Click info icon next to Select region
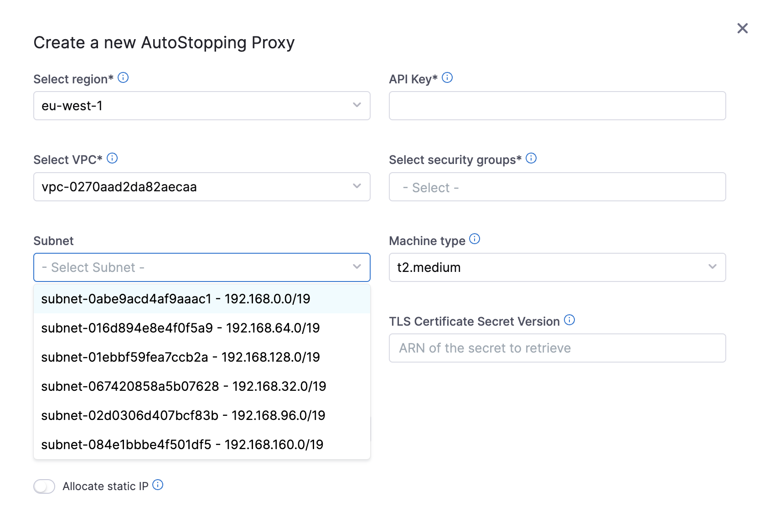This screenshot has height=532, width=775. pyautogui.click(x=123, y=78)
